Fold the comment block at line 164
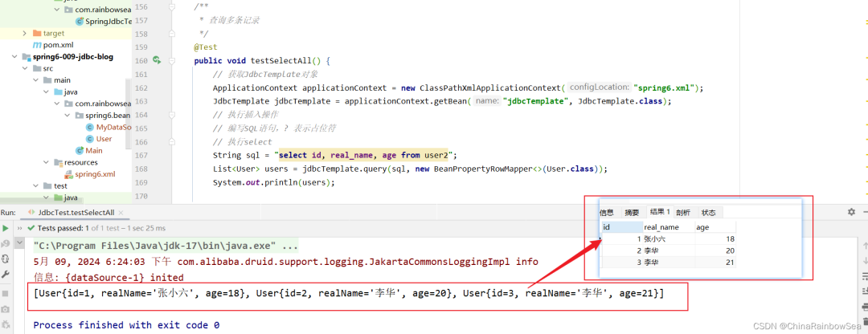Image resolution: width=868 pixels, height=334 pixels. click(172, 115)
